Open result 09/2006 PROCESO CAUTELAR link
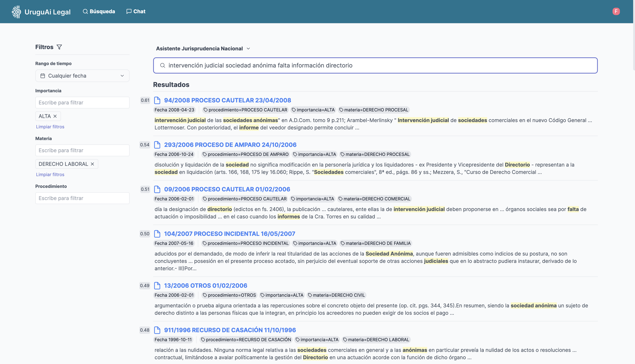The image size is (635, 364). (227, 189)
